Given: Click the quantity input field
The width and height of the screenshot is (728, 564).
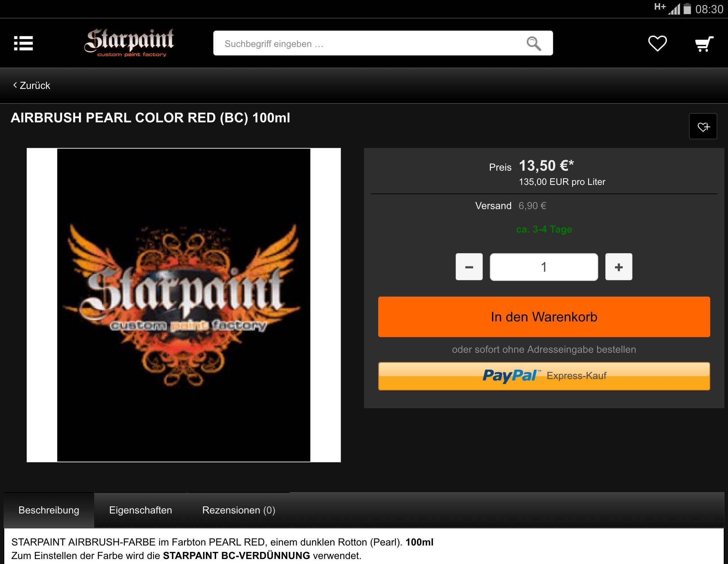Looking at the screenshot, I should coord(544,267).
